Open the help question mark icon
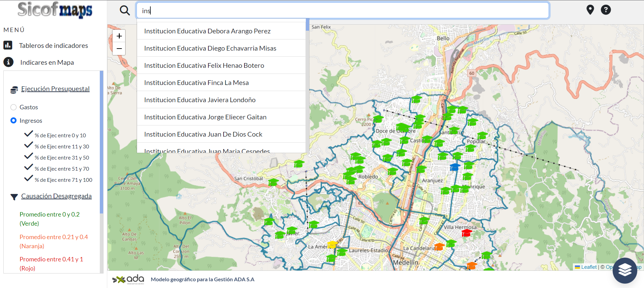This screenshot has width=644, height=288. (606, 10)
